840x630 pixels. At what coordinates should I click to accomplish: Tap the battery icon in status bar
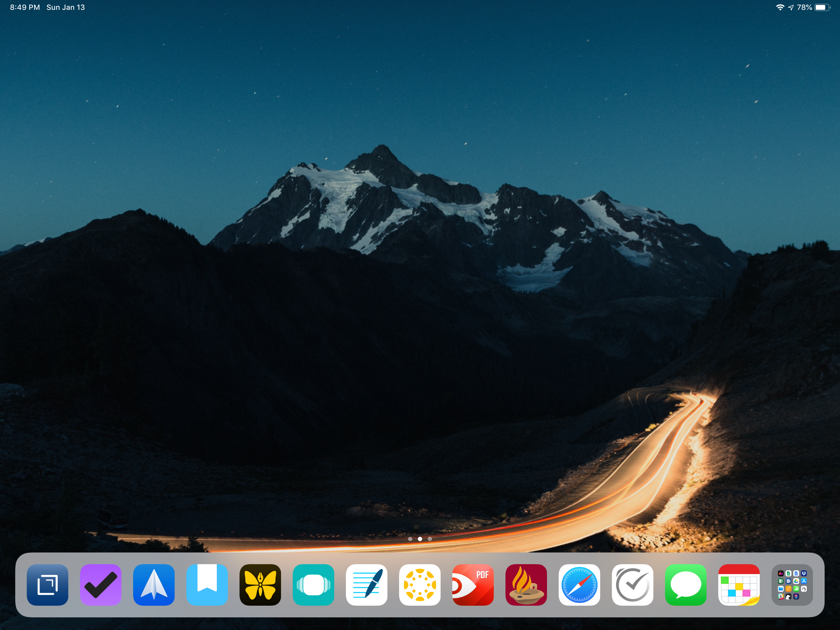tap(822, 7)
